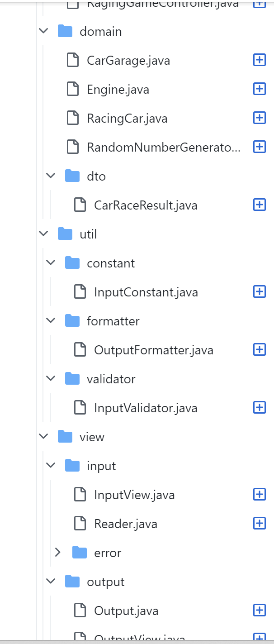Click the plus icon next to InputValidator.java
Image resolution: width=274 pixels, height=644 pixels.
[259, 408]
